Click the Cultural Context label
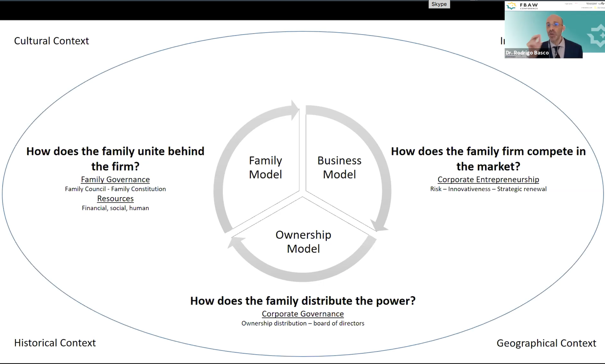 [x=51, y=41]
